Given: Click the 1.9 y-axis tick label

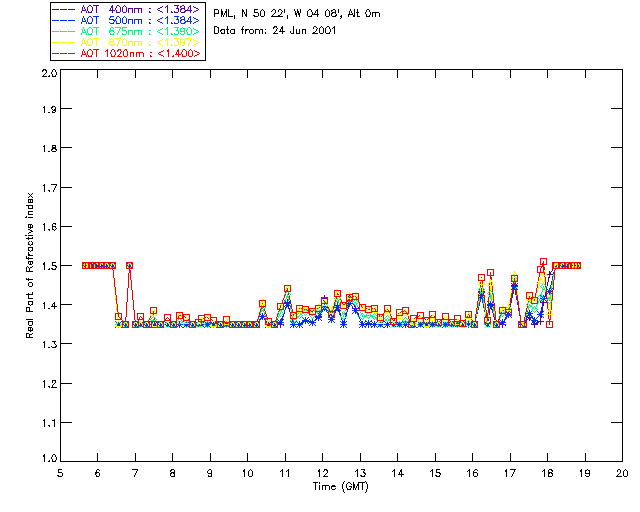Looking at the screenshot, I should 49,109.
